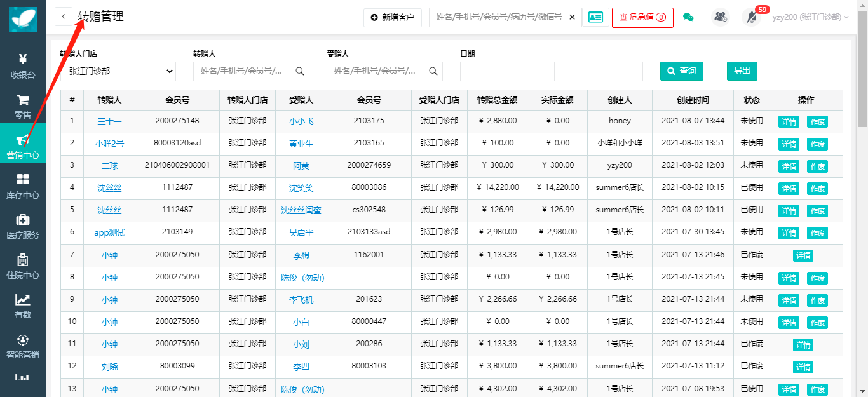Image resolution: width=868 pixels, height=397 pixels.
Task: Open transferor link 刘晓
Action: (x=109, y=367)
